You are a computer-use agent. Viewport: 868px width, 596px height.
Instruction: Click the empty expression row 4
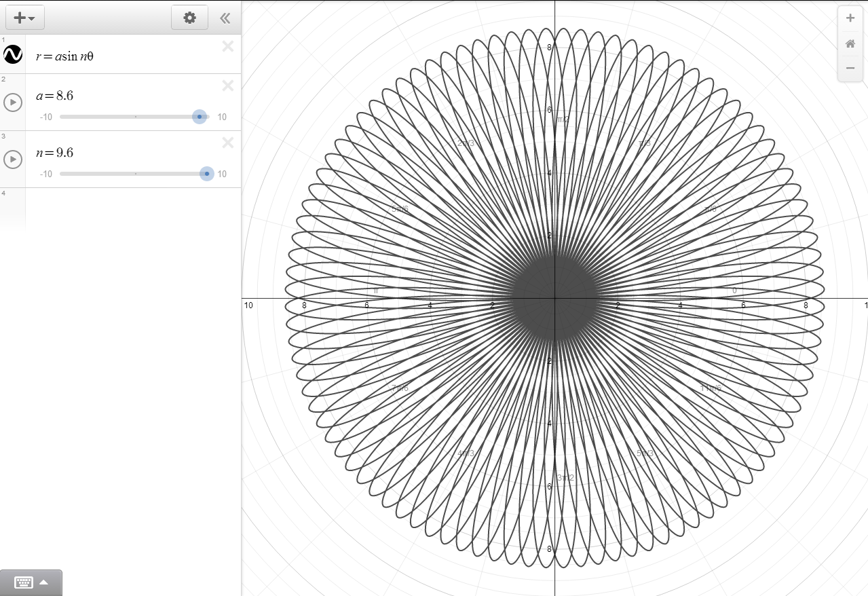(121, 208)
